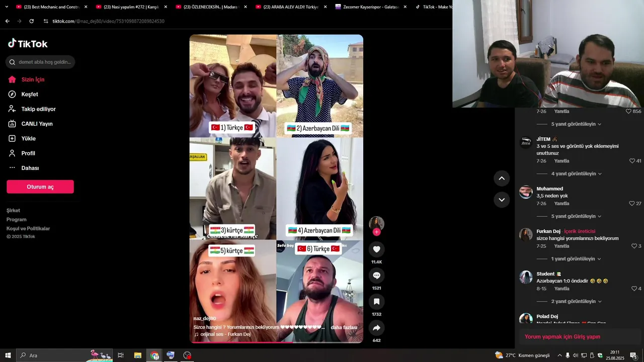Open the Windows Start menu
Image resolution: width=644 pixels, height=362 pixels.
(x=8, y=355)
